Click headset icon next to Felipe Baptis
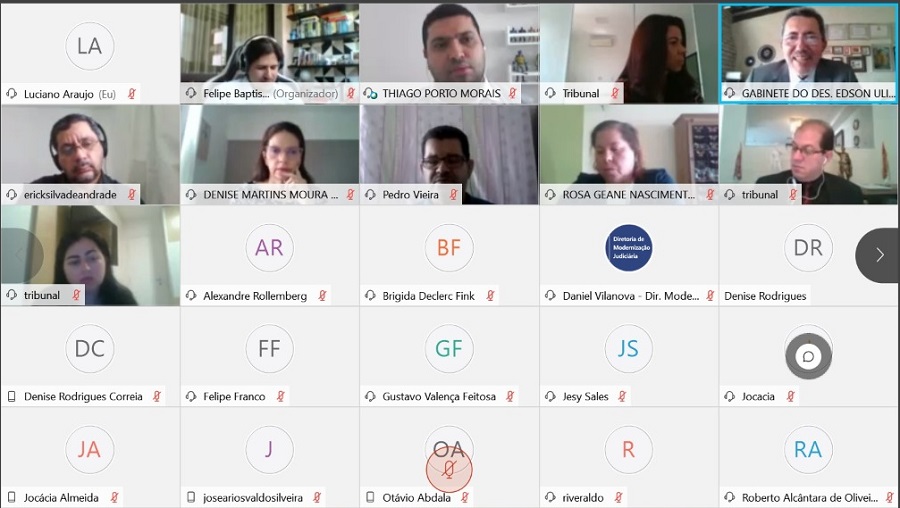 pos(191,94)
